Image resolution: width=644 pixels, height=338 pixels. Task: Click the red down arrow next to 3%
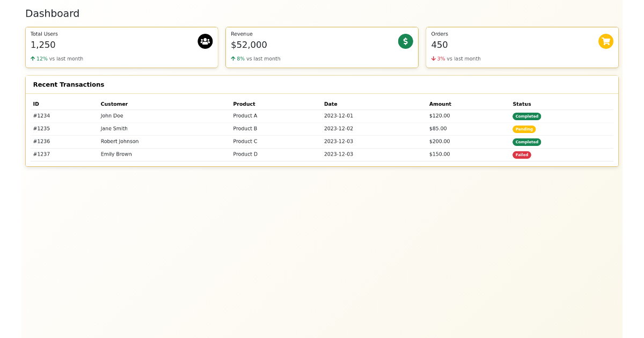tap(434, 58)
